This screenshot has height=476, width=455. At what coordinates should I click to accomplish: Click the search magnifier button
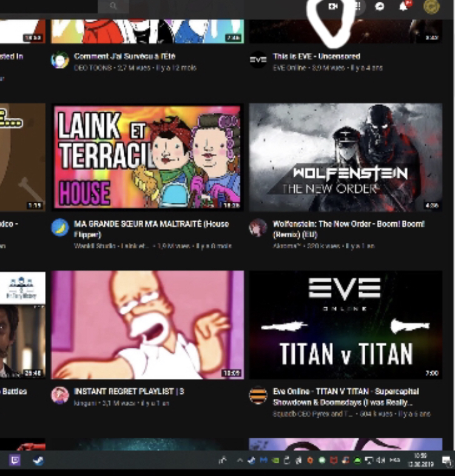(113, 6)
